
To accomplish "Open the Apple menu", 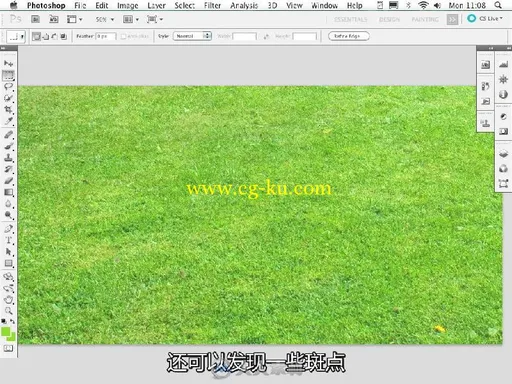I will [14, 5].
